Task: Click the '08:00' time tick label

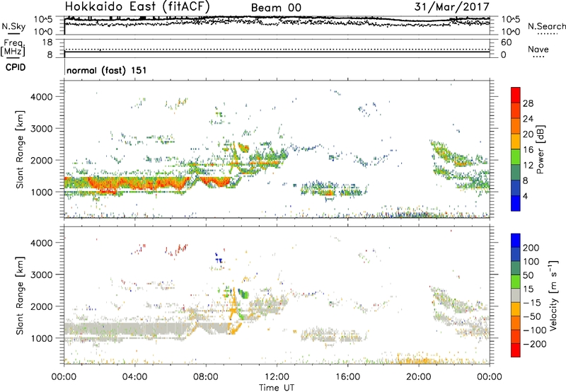Action: (x=206, y=377)
